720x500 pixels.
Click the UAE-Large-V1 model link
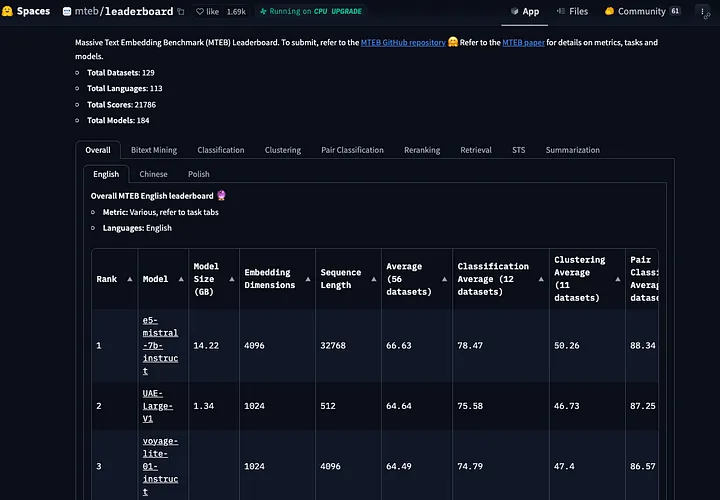[x=158, y=406]
